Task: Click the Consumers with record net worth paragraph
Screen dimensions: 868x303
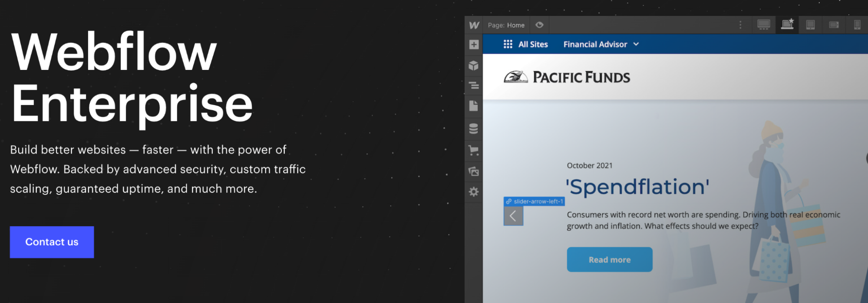Action: click(703, 220)
